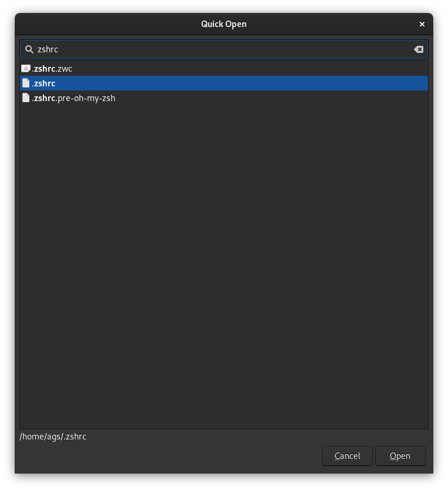The height and width of the screenshot is (490, 448).
Task: Clear the search text with backspace icon
Action: 419,49
